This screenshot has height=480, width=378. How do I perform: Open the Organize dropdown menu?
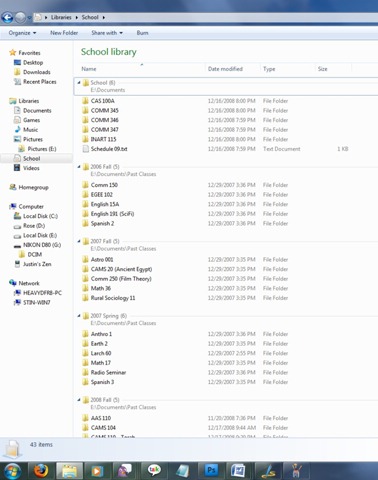point(22,33)
